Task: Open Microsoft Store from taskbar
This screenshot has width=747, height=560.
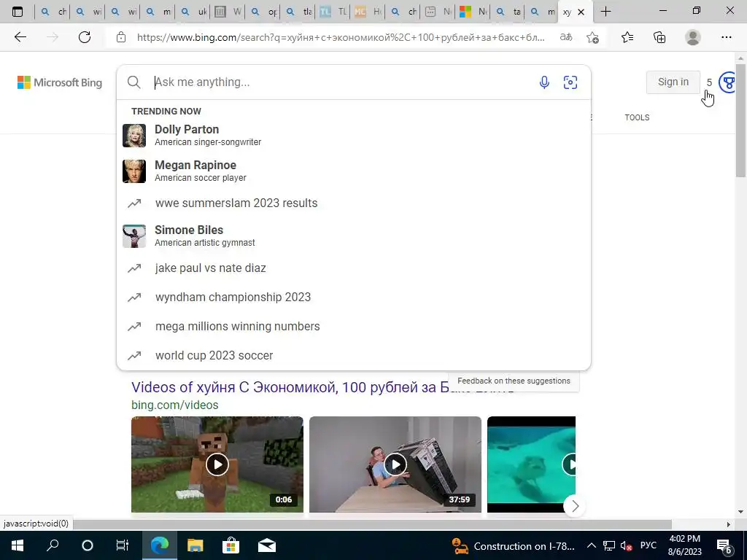Action: (231, 545)
